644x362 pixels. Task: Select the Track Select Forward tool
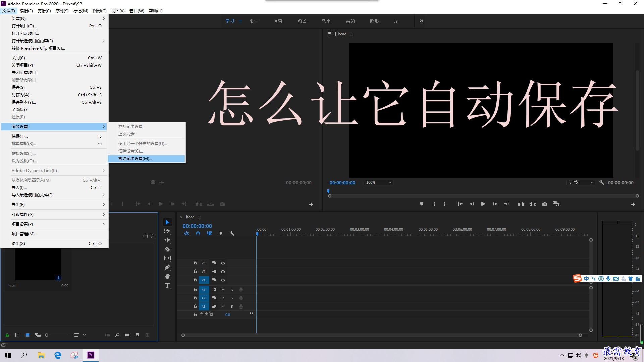pyautogui.click(x=167, y=231)
